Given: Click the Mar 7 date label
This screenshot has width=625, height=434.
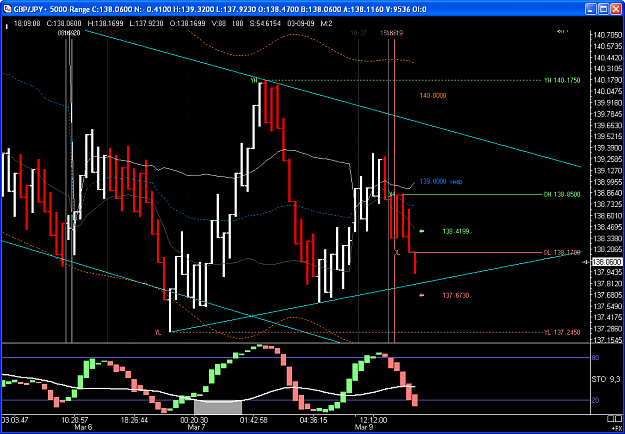Looking at the screenshot, I should (x=198, y=426).
